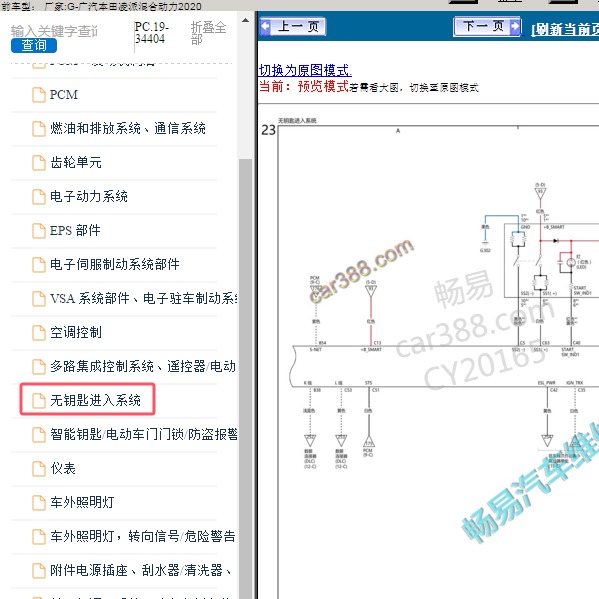Click the 查询 search button

point(34,45)
